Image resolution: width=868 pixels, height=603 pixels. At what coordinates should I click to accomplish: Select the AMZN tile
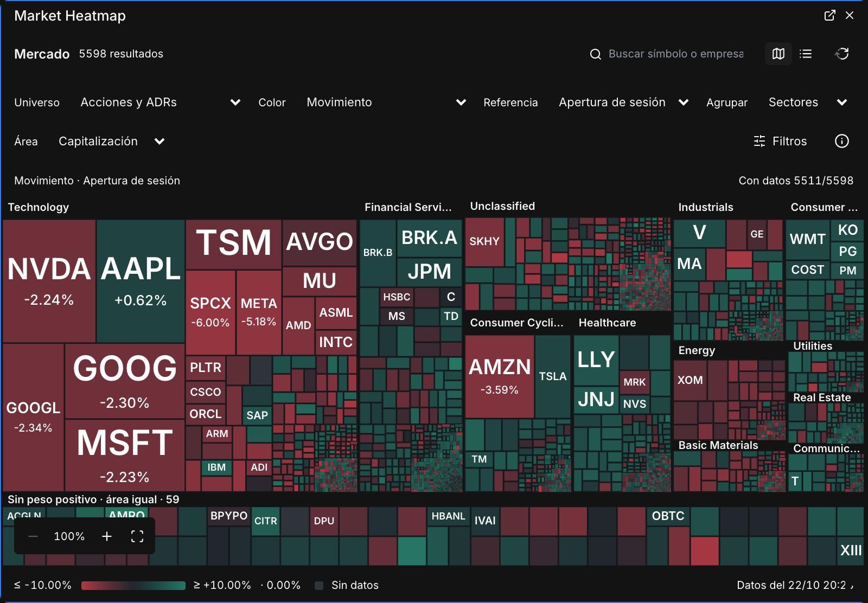[500, 377]
